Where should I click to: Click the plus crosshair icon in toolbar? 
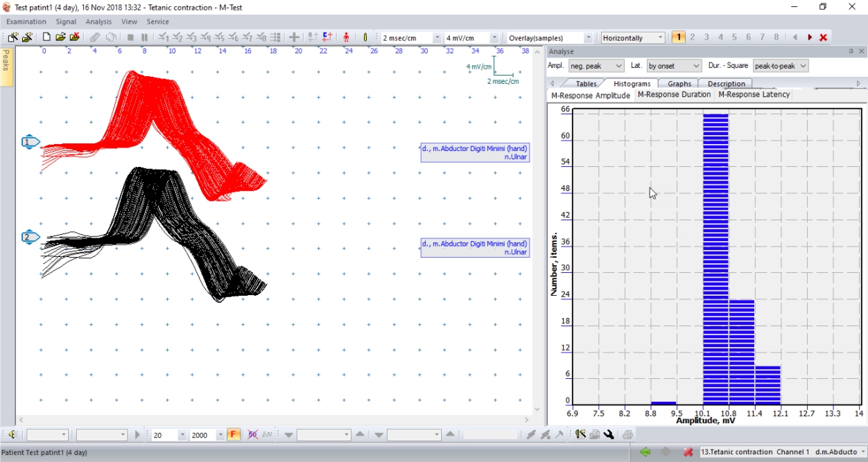point(294,37)
